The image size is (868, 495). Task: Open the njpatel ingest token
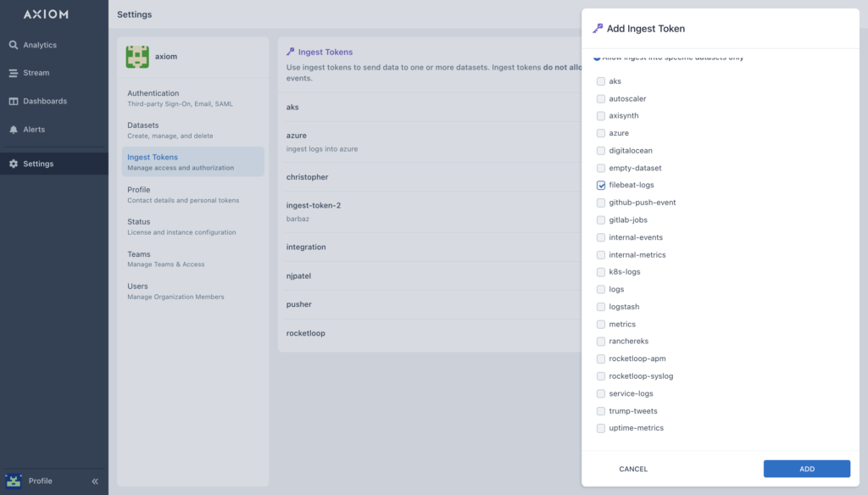[x=433, y=275]
